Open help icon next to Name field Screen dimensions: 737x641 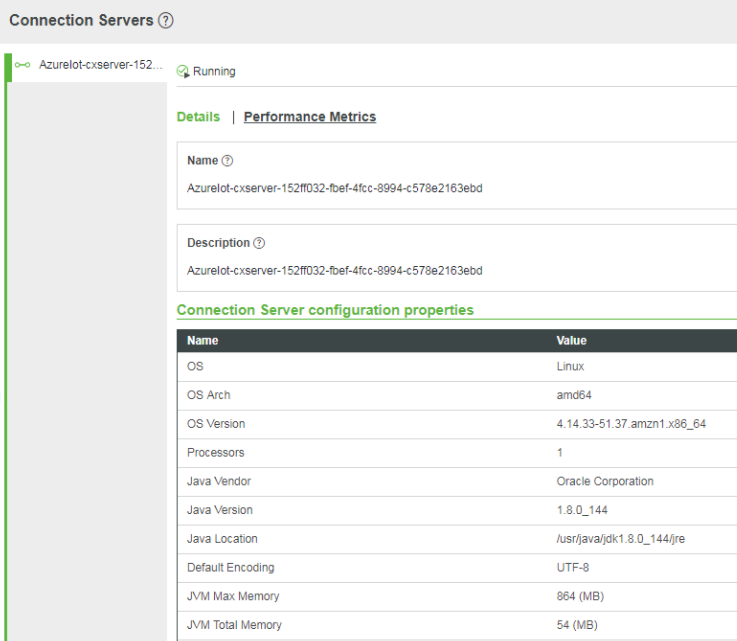coord(227,161)
